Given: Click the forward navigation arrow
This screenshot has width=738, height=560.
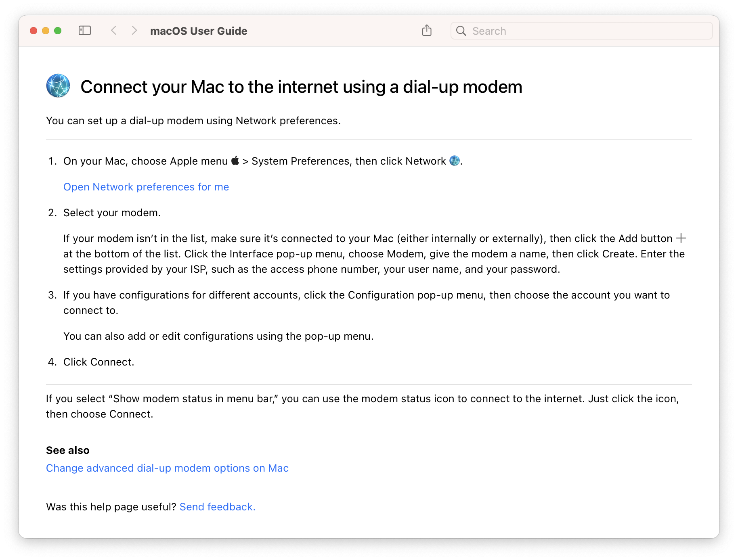Looking at the screenshot, I should [x=134, y=30].
